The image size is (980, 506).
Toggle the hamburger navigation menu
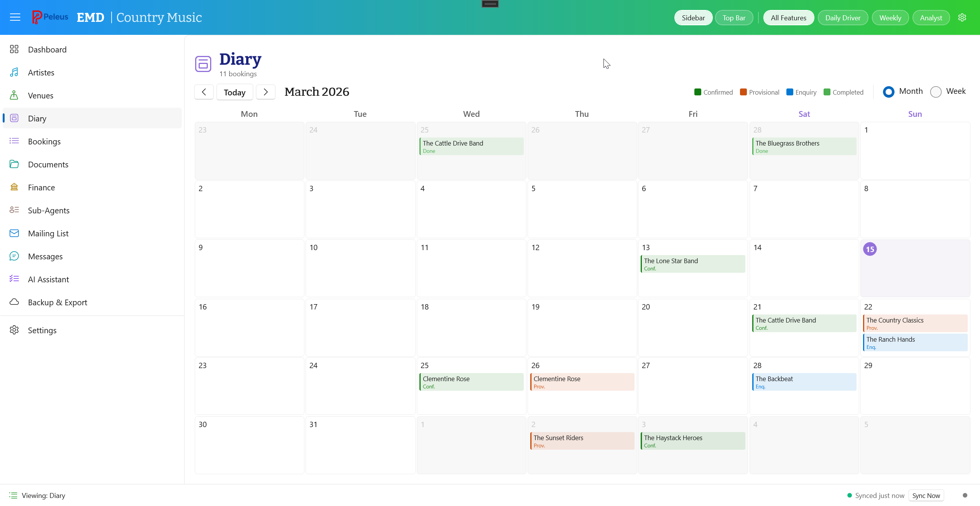tap(15, 17)
